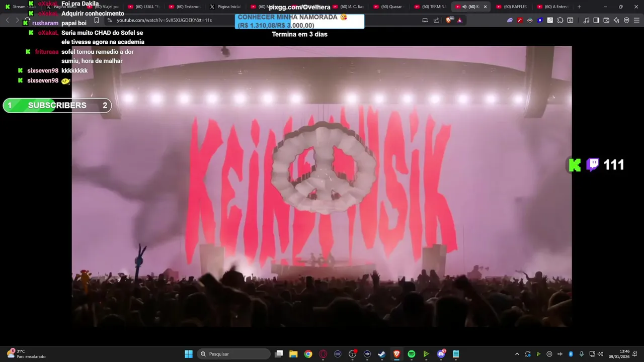Click the site settings icon beside the URL
The width and height of the screenshot is (644, 362).
pos(110,20)
